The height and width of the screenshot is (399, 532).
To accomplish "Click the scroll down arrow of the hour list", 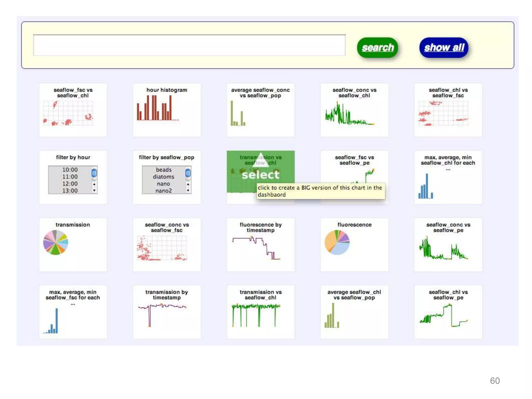I will point(94,191).
